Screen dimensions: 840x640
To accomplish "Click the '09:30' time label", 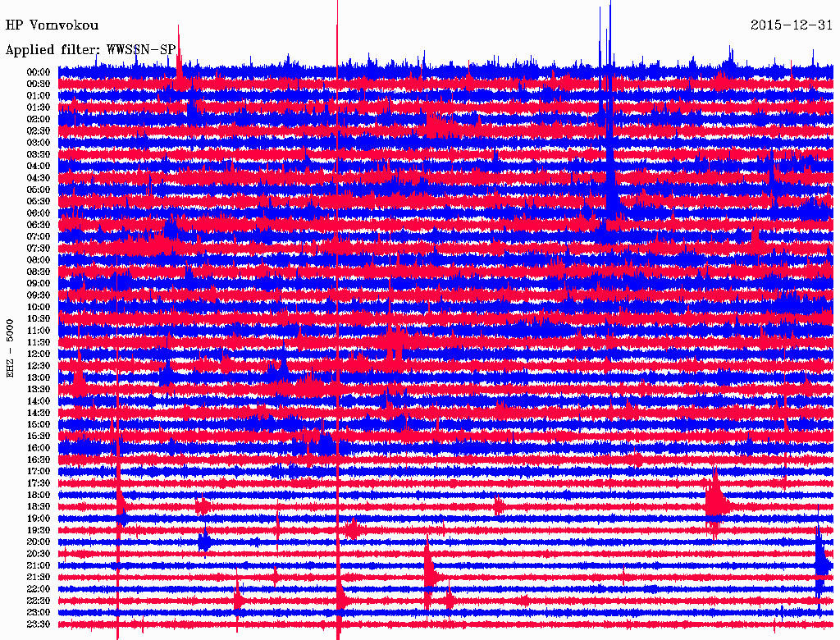I will pyautogui.click(x=38, y=296).
